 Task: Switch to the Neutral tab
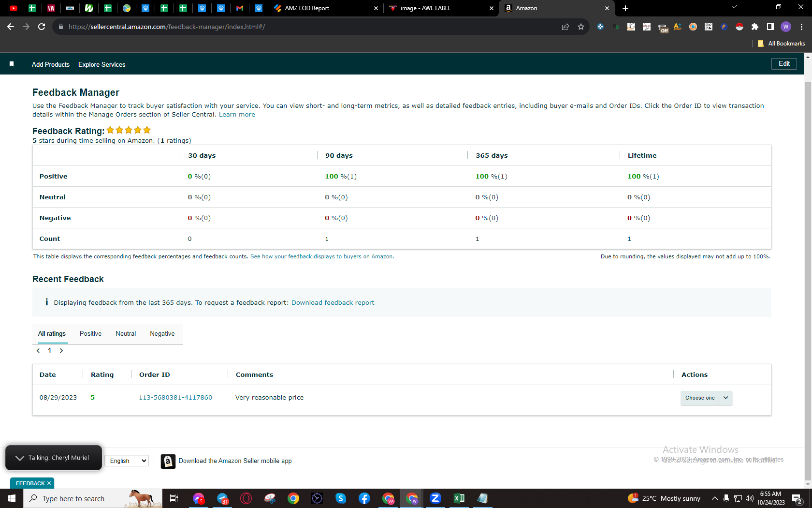(x=126, y=334)
